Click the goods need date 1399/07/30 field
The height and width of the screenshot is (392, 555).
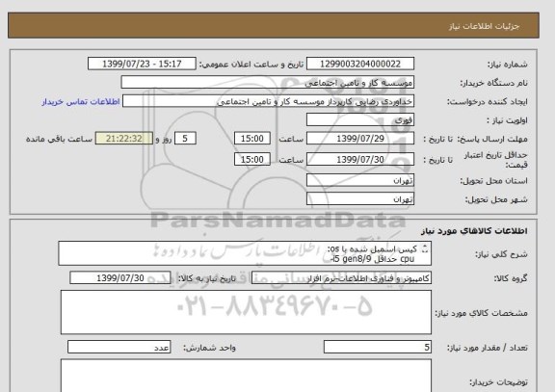pos(120,278)
